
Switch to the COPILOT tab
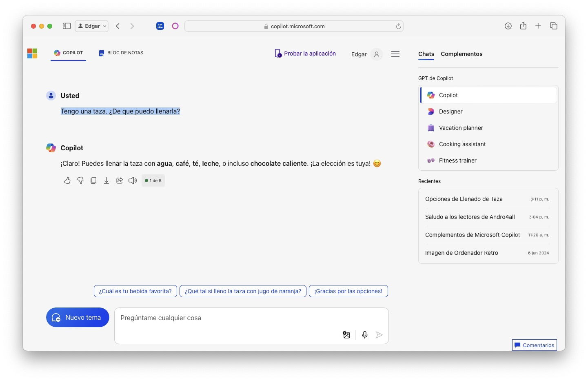click(x=68, y=53)
